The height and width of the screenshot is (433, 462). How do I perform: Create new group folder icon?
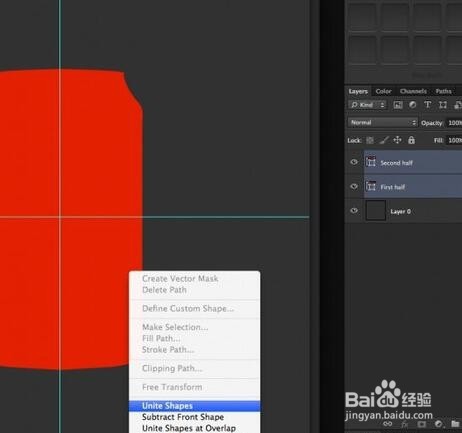(455, 424)
